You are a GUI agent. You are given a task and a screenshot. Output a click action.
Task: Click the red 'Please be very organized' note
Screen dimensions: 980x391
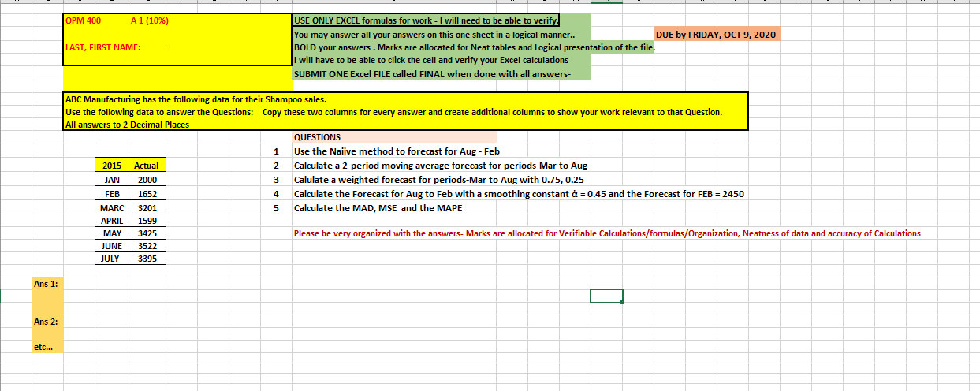tap(606, 233)
